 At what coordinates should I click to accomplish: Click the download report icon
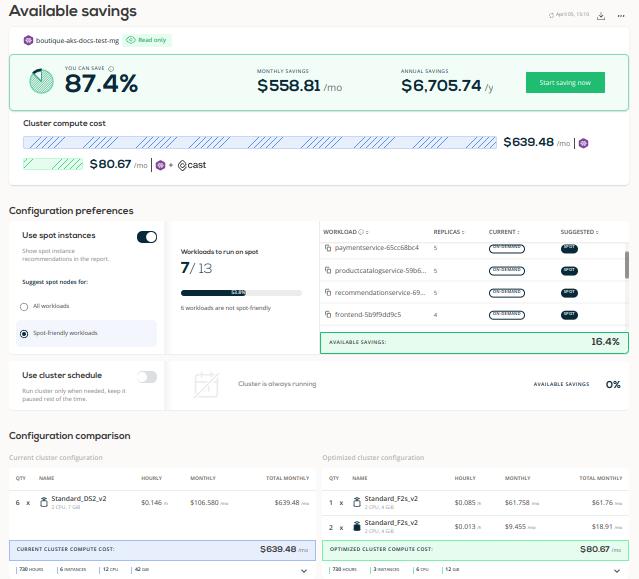601,16
